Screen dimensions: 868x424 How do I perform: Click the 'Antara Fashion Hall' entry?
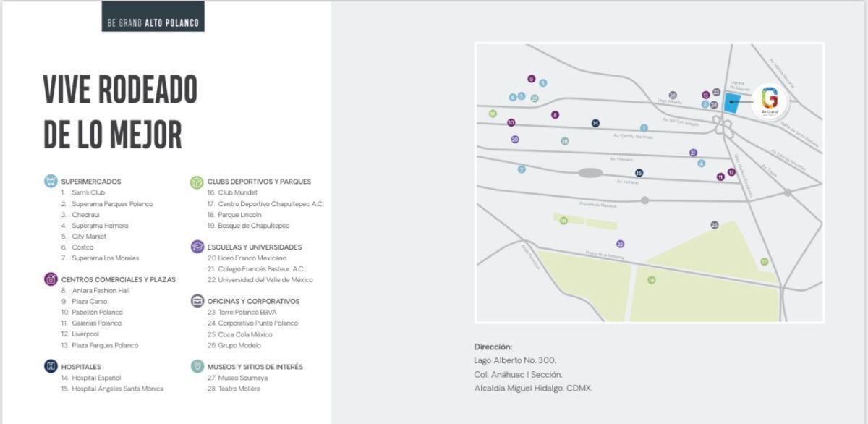95,291
